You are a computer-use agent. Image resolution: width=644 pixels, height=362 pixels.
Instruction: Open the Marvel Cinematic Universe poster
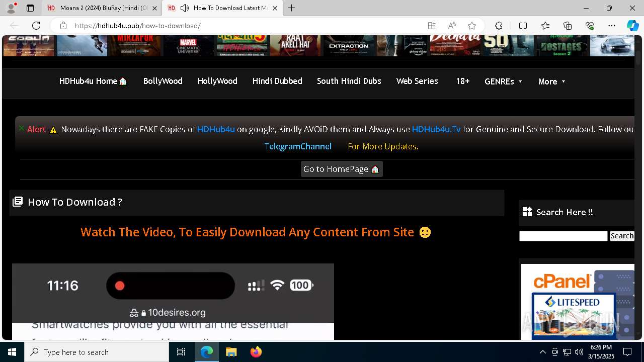[x=189, y=45]
